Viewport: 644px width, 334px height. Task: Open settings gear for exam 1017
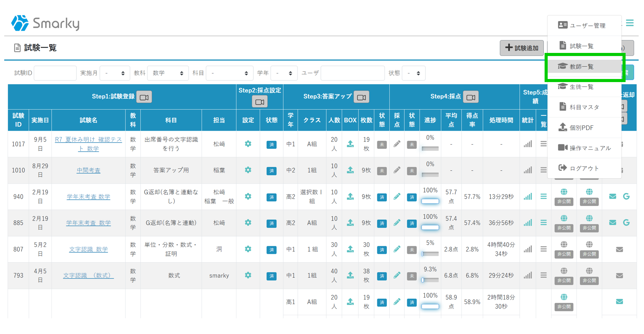pos(248,144)
